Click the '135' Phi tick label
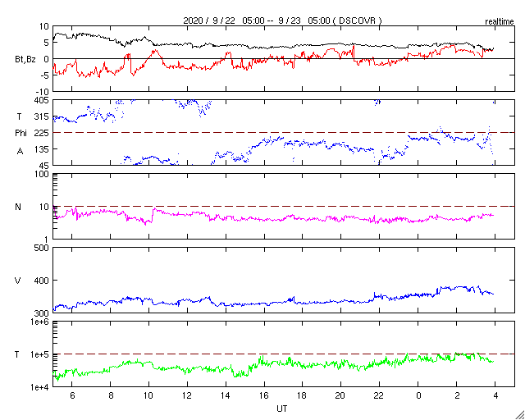The width and height of the screenshot is (525, 420). pos(42,149)
